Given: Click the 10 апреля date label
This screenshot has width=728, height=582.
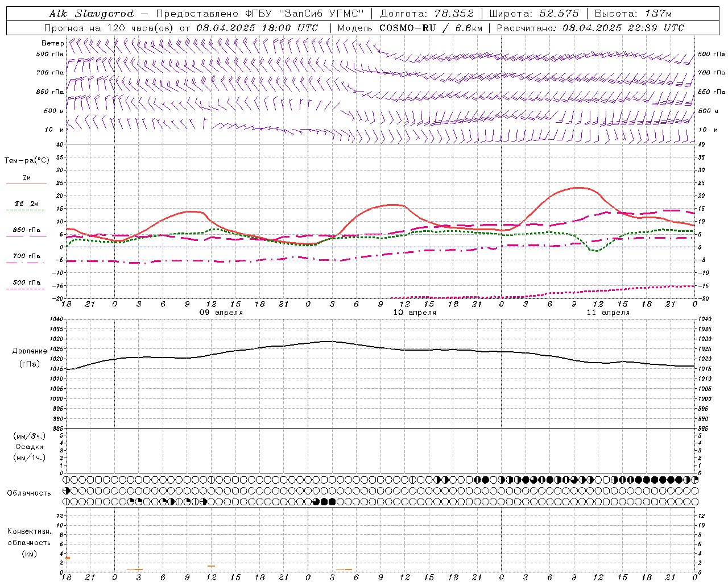Looking at the screenshot, I should pos(415,313).
